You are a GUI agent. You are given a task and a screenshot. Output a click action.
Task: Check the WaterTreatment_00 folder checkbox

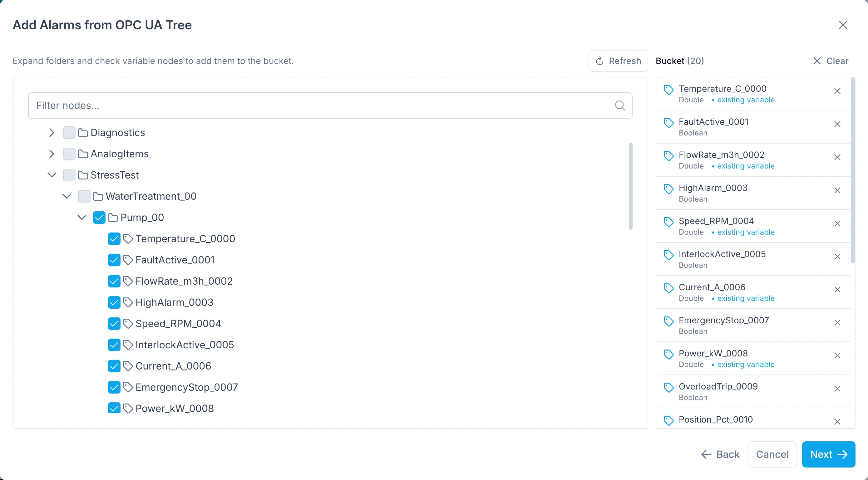coord(84,196)
